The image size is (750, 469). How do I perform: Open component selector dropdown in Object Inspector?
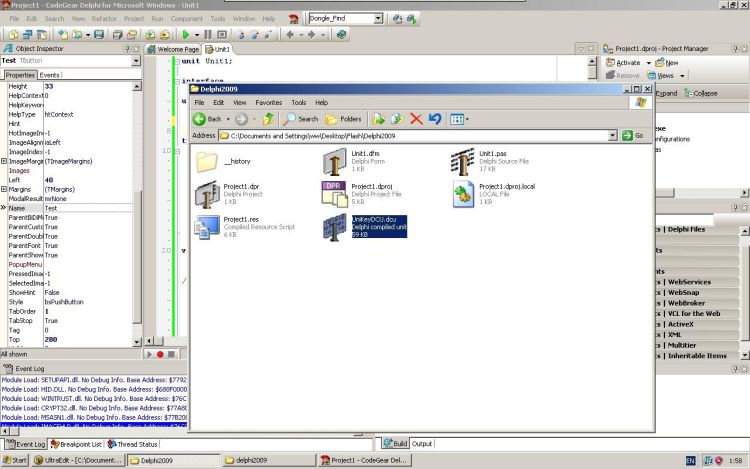[x=136, y=61]
